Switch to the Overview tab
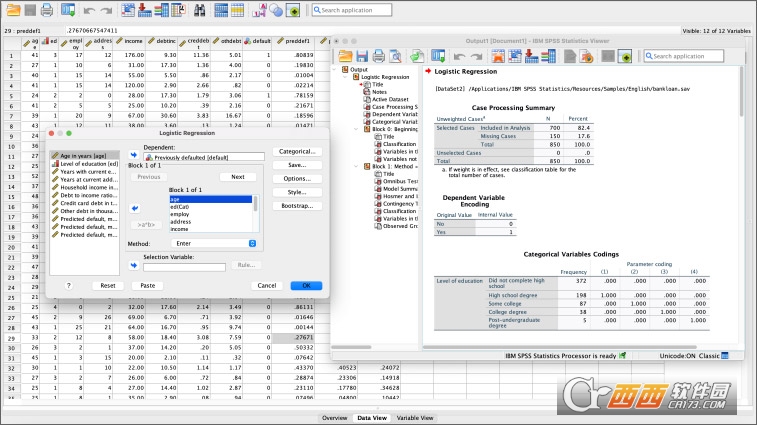 335,418
